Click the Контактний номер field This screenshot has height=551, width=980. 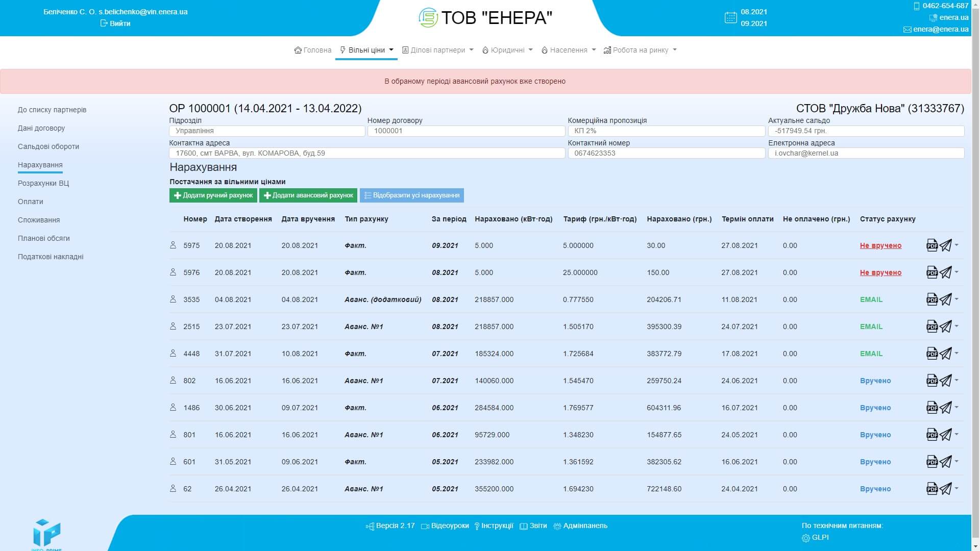(666, 153)
